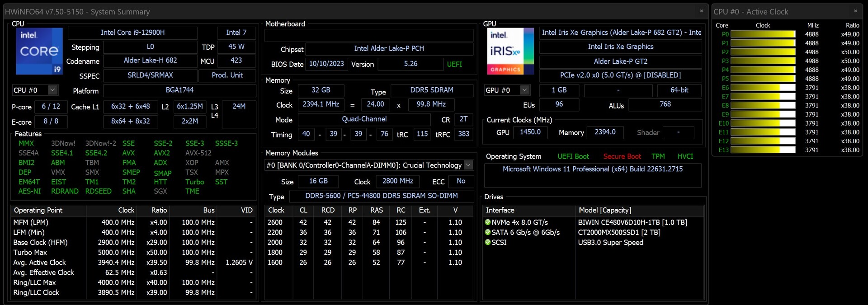Click the Intel Core i9 logo
The image size is (868, 305).
tap(39, 51)
